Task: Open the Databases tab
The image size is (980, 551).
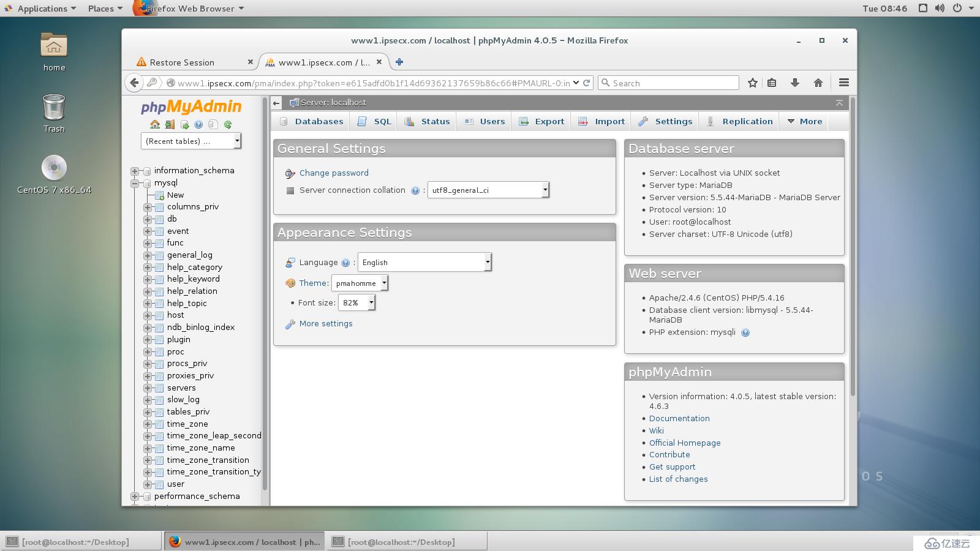Action: click(x=311, y=121)
